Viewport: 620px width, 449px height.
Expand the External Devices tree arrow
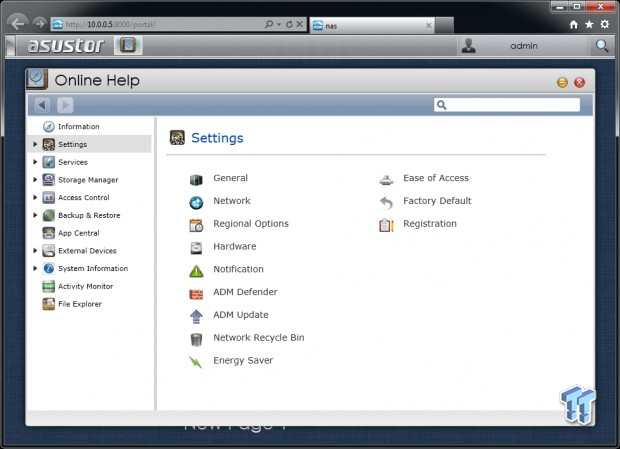(x=35, y=251)
